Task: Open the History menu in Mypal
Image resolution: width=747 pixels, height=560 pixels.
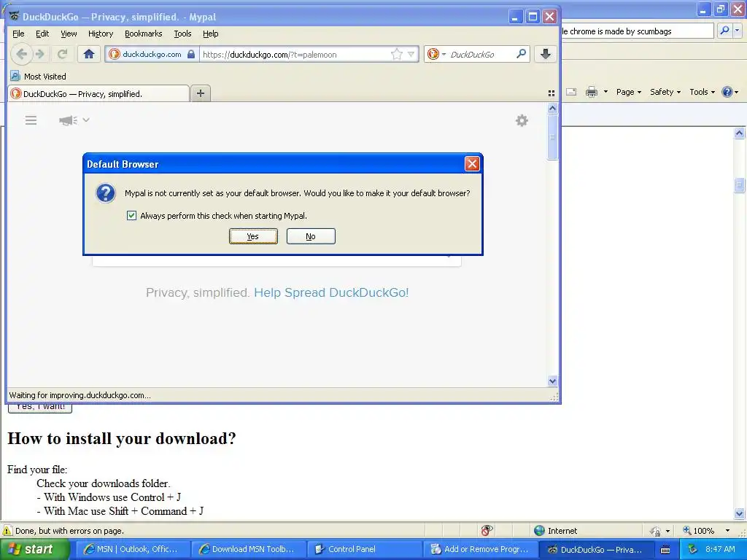Action: tap(101, 34)
